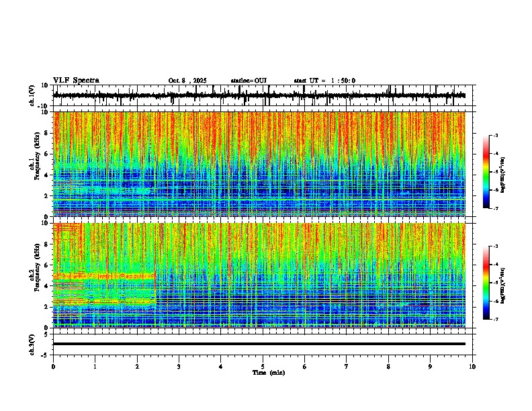
Task: Click the "2" tick on ch.2 frequency axis
Action: click(47, 307)
